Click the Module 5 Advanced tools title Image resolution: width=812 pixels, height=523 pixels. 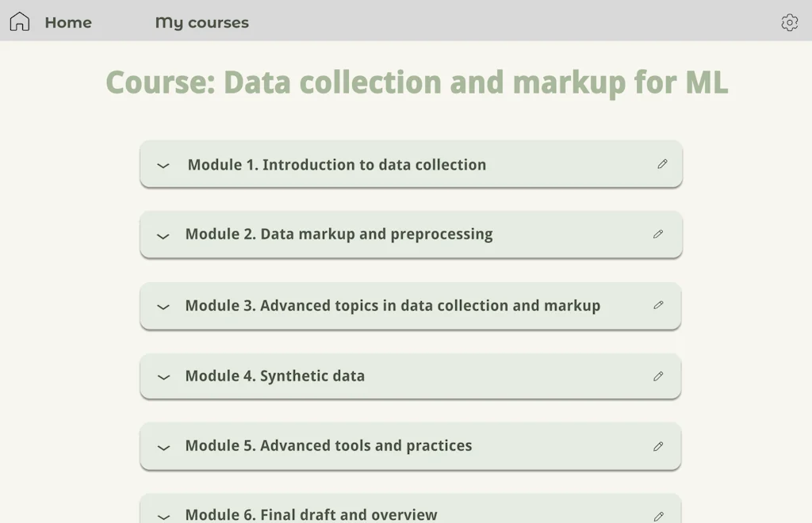tap(328, 446)
